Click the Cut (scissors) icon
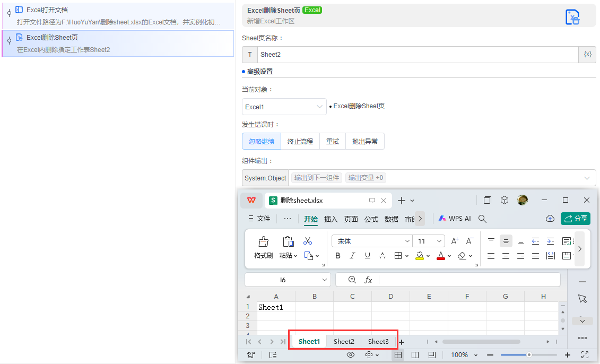 tap(307, 240)
